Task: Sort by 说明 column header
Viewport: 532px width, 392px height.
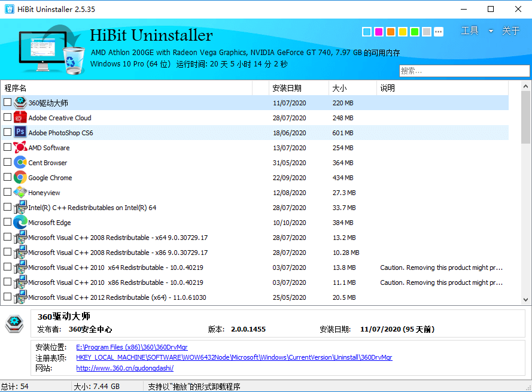Action: (x=443, y=88)
